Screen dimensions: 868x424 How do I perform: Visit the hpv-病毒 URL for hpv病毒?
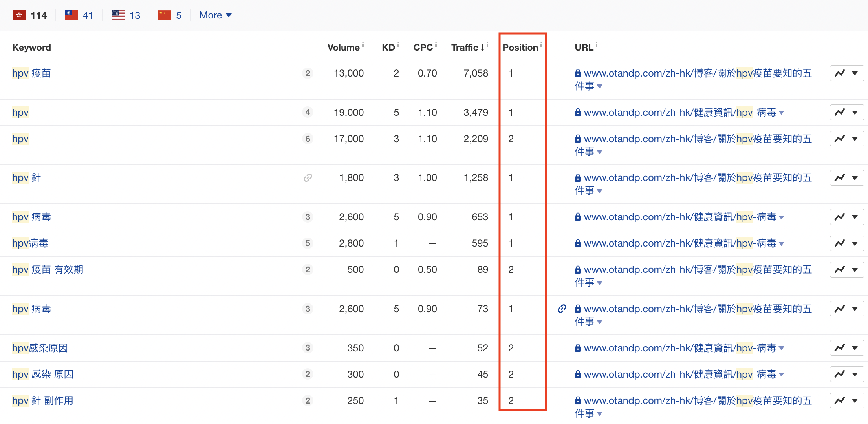679,243
